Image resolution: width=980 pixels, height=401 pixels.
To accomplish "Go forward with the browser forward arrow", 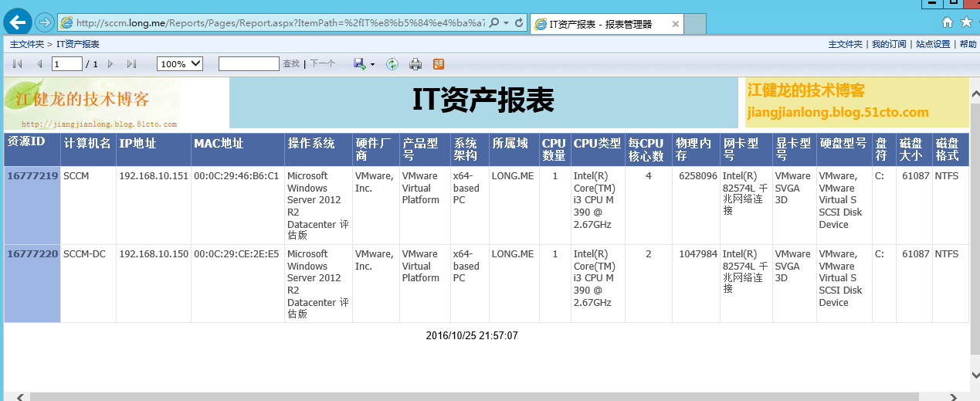I will point(44,22).
